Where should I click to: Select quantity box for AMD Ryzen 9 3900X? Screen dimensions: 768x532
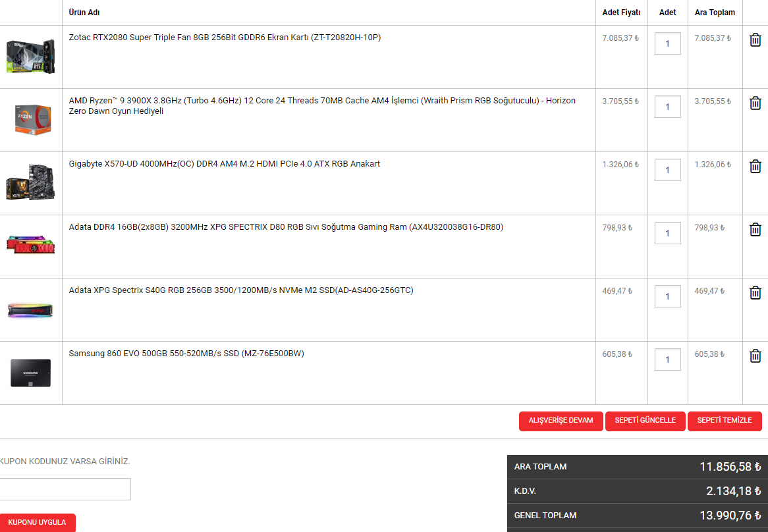coord(667,107)
